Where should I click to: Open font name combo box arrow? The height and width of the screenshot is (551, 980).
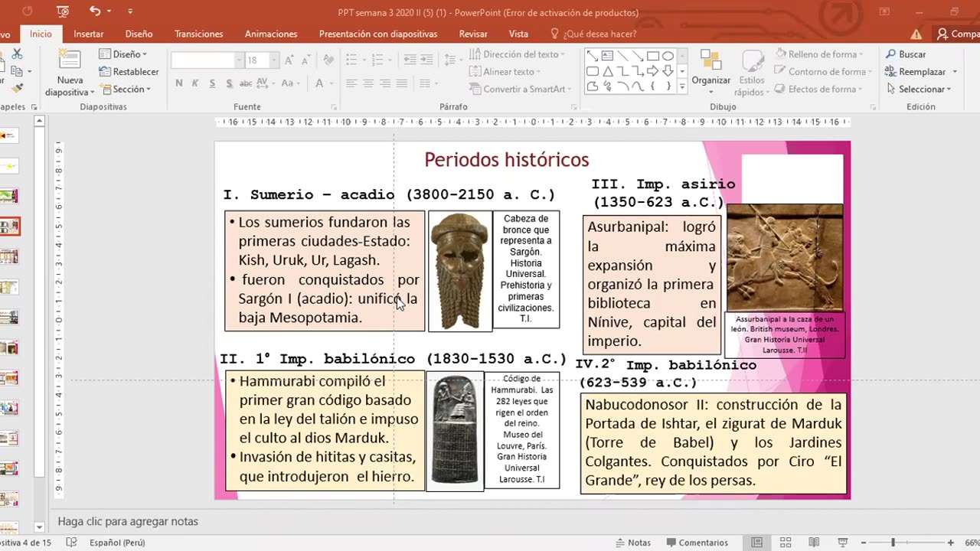point(239,60)
